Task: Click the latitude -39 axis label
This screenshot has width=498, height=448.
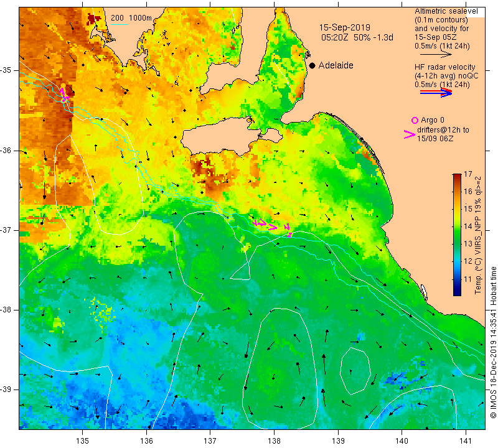Action: [6, 390]
